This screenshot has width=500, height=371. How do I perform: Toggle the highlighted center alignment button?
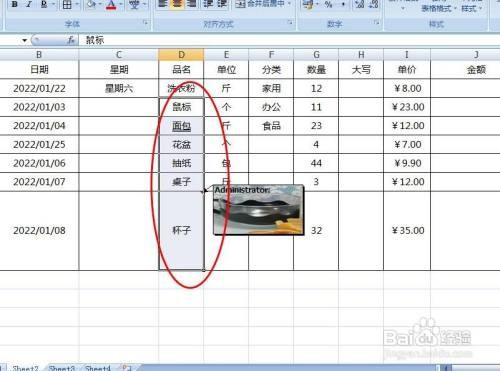coord(177,4)
